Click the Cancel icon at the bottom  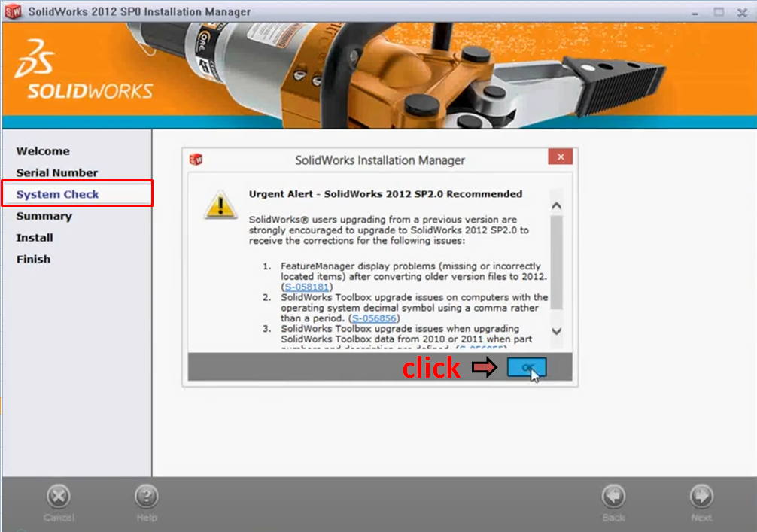[x=59, y=497]
